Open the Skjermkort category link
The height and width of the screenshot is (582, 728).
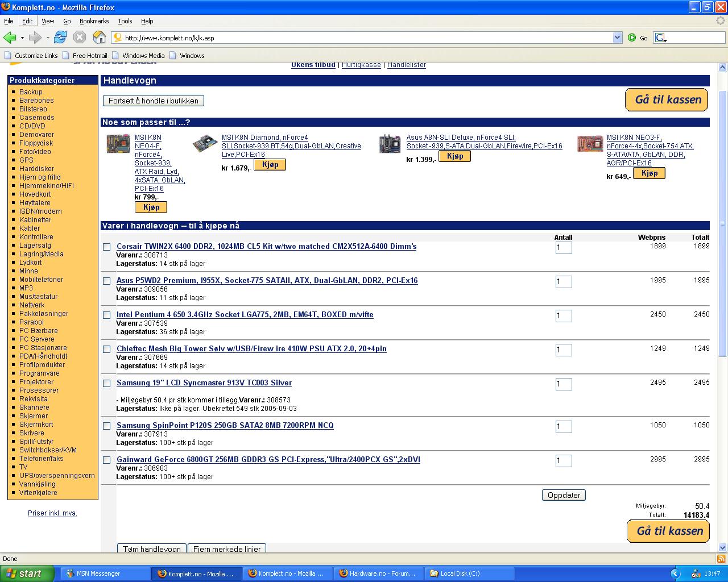point(36,425)
